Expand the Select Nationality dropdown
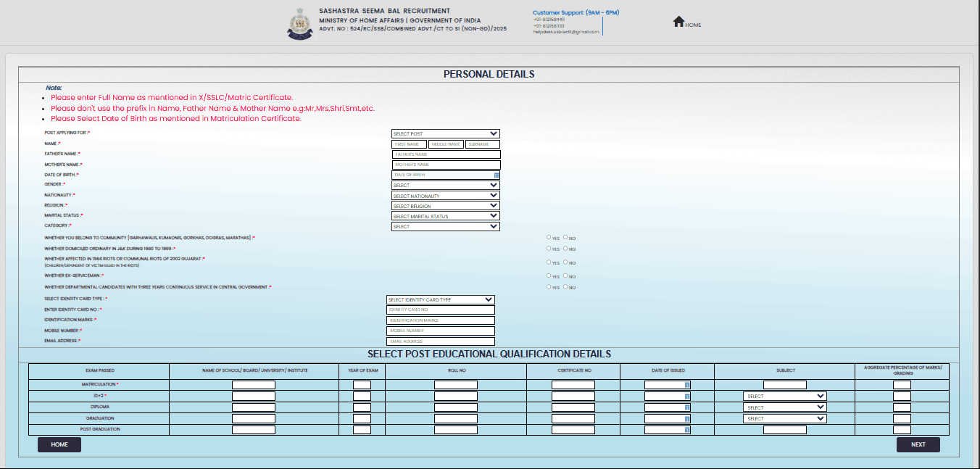The image size is (980, 469). [445, 196]
